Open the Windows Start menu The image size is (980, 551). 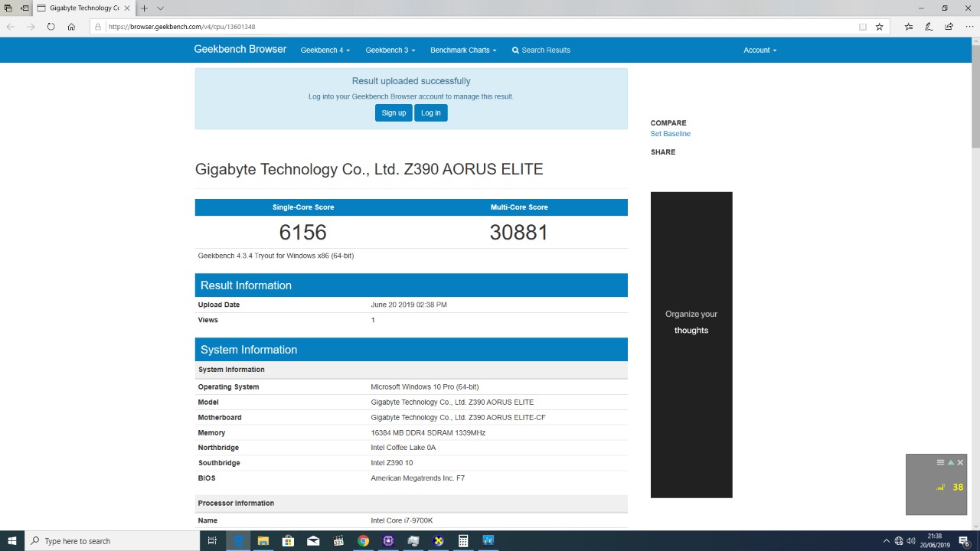tap(12, 541)
